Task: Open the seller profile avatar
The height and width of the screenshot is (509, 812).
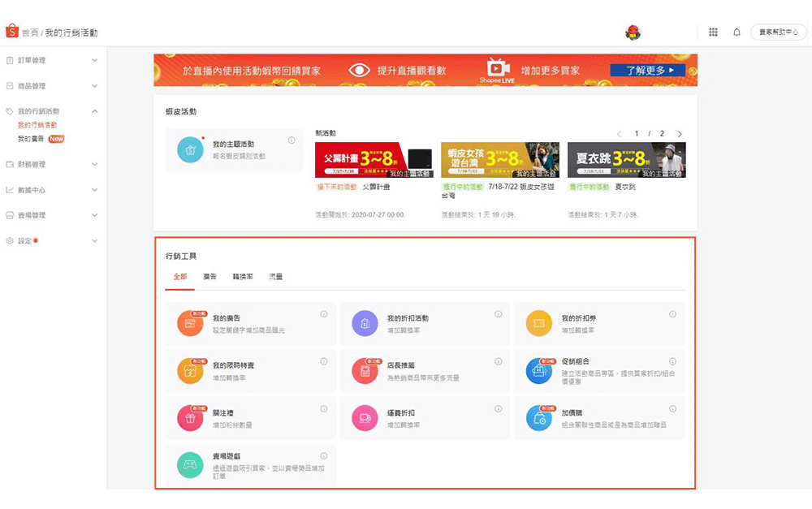Action: tap(633, 32)
